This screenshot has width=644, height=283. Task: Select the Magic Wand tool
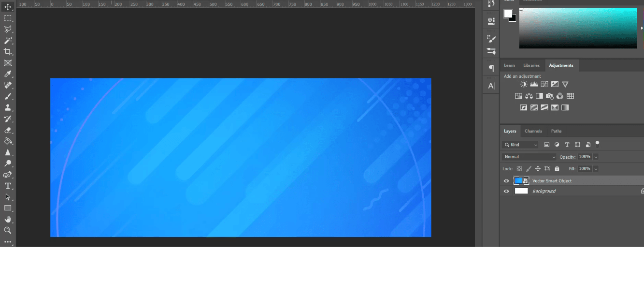[x=8, y=41]
